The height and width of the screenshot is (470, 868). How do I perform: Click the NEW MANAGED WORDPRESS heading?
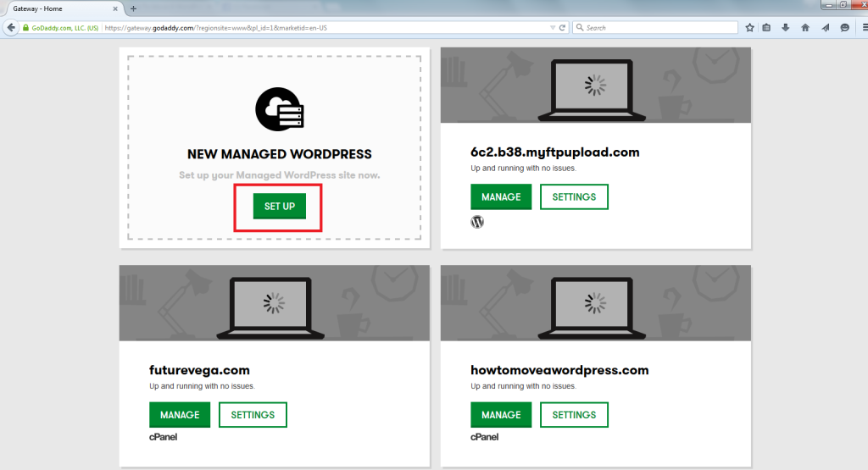click(280, 154)
